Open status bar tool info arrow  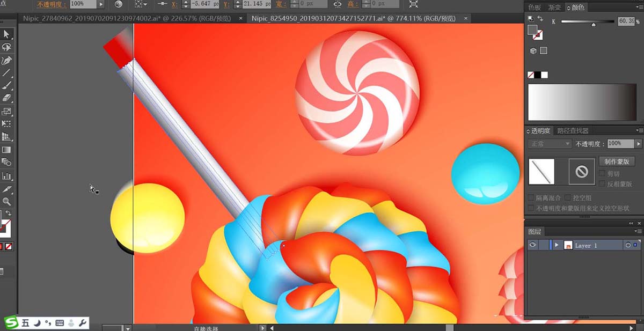262,327
